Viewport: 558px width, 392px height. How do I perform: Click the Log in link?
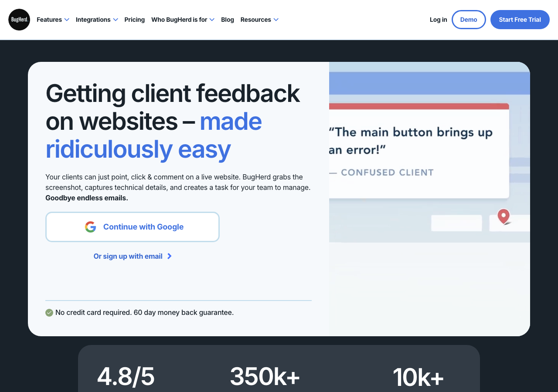point(439,20)
